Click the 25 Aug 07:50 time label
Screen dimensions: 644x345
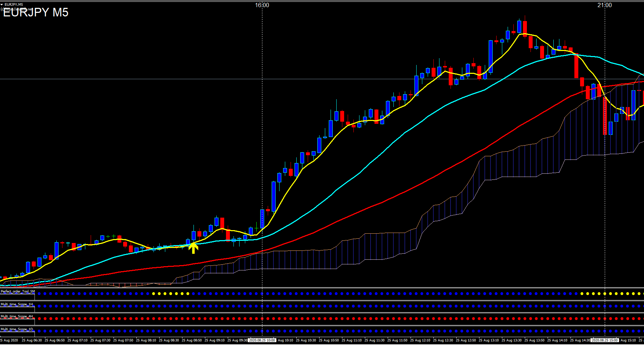[123, 340]
